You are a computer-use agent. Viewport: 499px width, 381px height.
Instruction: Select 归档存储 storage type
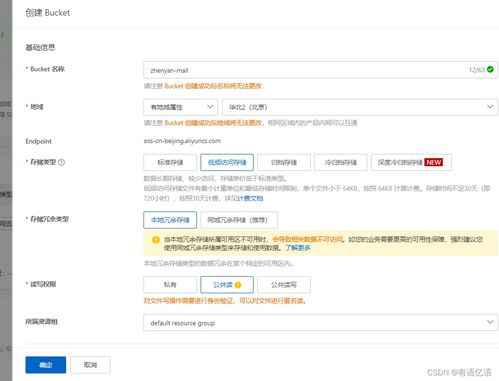click(284, 162)
